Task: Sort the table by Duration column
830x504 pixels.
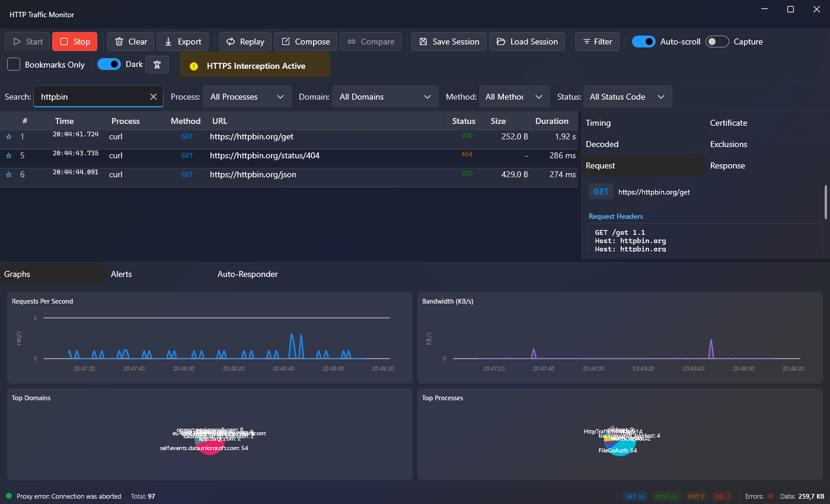Action: pos(552,121)
